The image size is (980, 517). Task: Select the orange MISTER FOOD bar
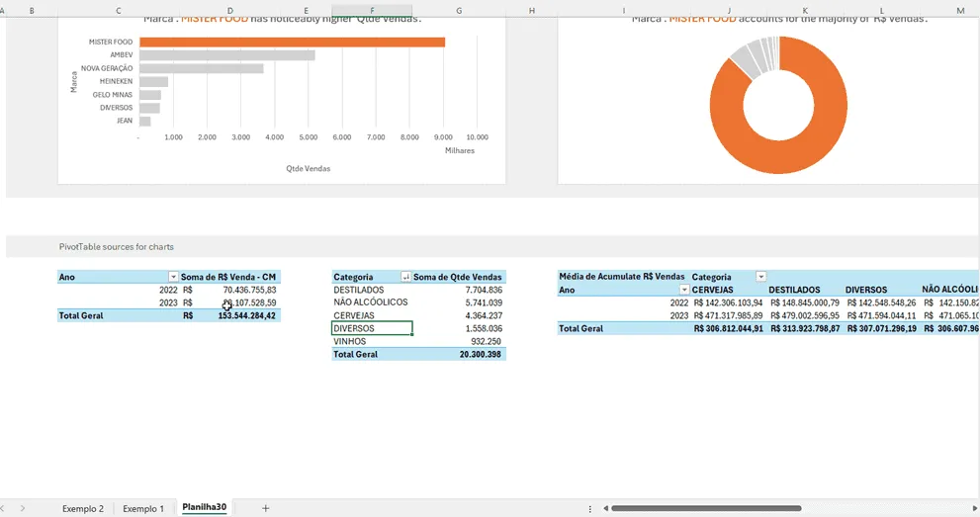292,42
